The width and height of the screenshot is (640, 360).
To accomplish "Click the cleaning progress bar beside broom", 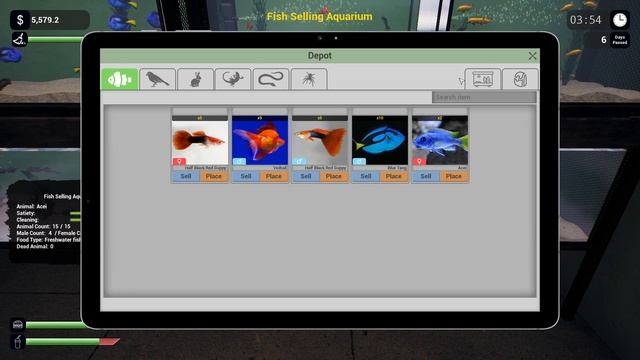I will click(x=55, y=40).
